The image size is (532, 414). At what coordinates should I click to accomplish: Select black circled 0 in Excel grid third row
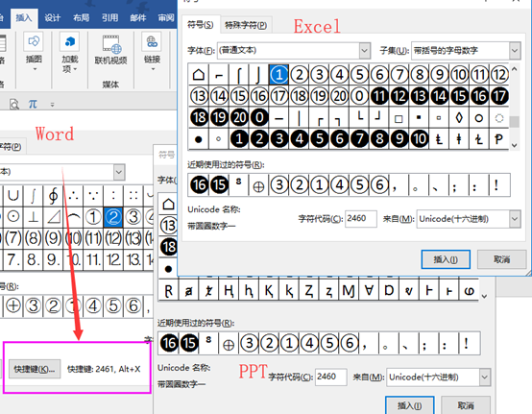click(259, 117)
